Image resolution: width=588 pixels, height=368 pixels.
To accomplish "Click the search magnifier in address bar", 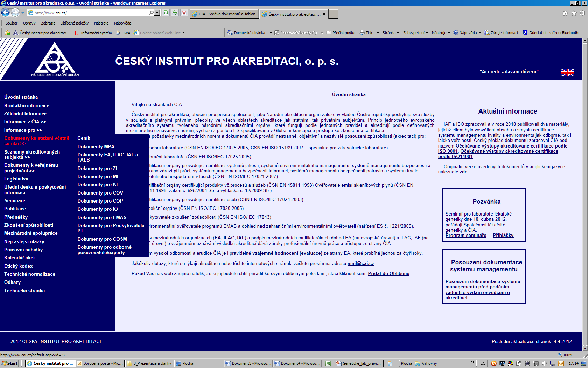I will [151, 13].
